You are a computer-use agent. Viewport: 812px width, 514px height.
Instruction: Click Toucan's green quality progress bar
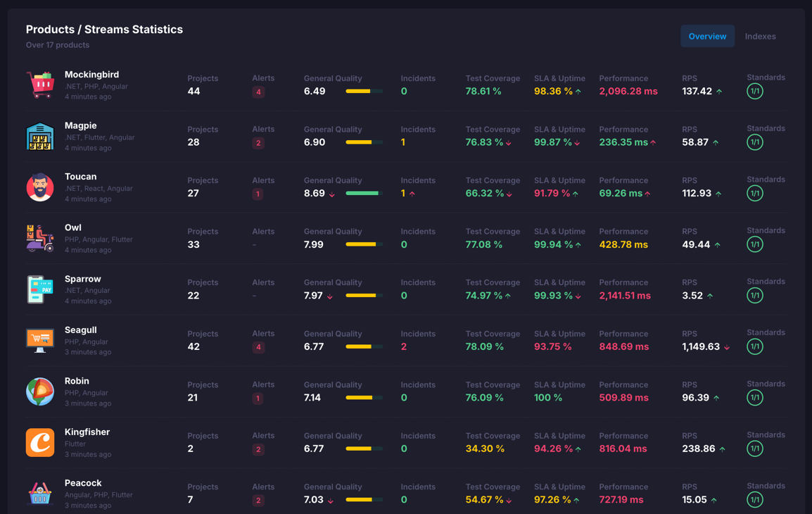pyautogui.click(x=362, y=193)
